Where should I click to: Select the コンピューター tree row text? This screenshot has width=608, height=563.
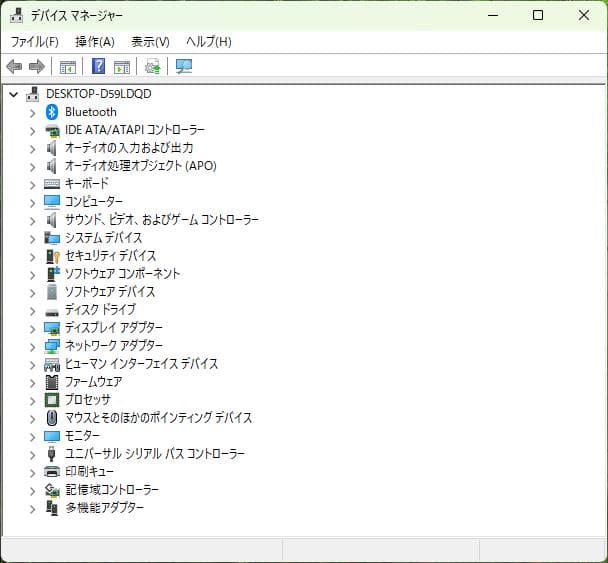[x=93, y=201]
